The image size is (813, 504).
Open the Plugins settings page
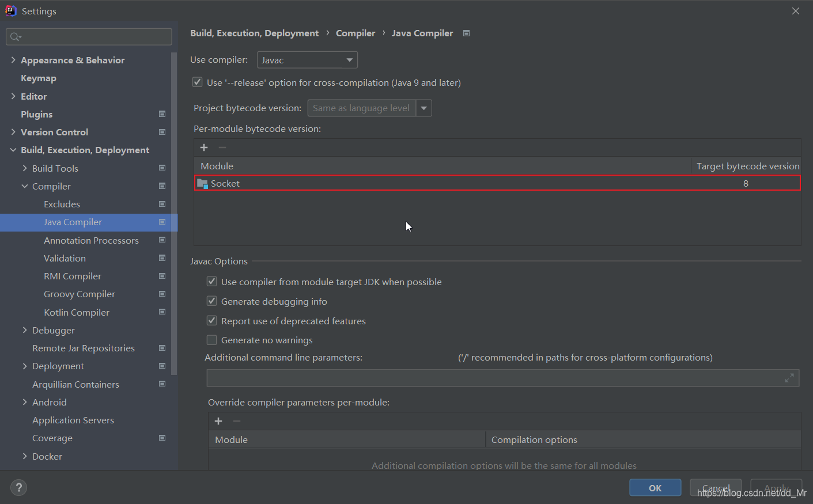(36, 114)
